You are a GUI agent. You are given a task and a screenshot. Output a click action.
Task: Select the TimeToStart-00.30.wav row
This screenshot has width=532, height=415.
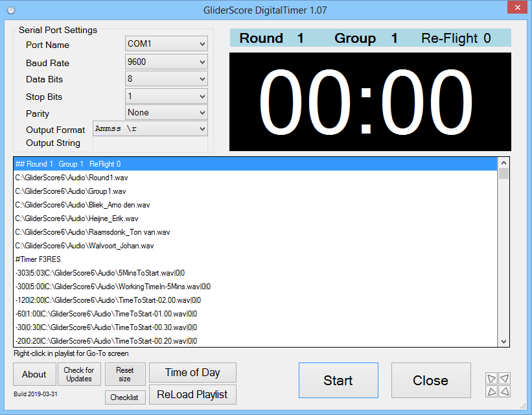[x=255, y=327]
